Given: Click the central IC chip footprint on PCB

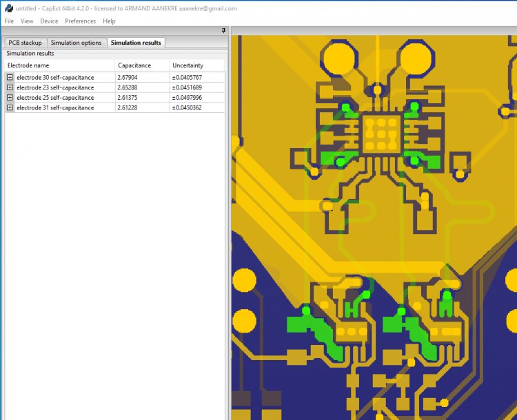Looking at the screenshot, I should click(x=381, y=134).
